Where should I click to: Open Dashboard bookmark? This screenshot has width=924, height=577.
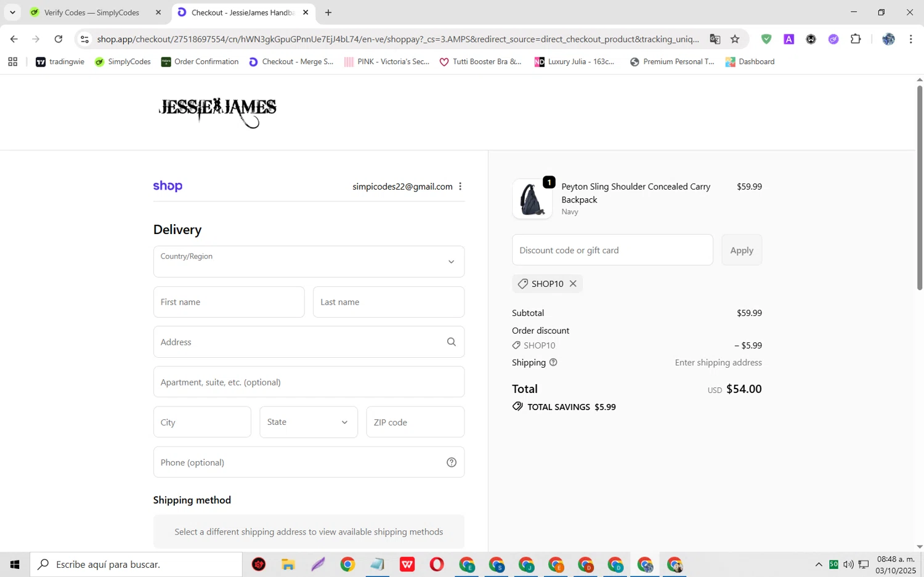[x=750, y=62]
